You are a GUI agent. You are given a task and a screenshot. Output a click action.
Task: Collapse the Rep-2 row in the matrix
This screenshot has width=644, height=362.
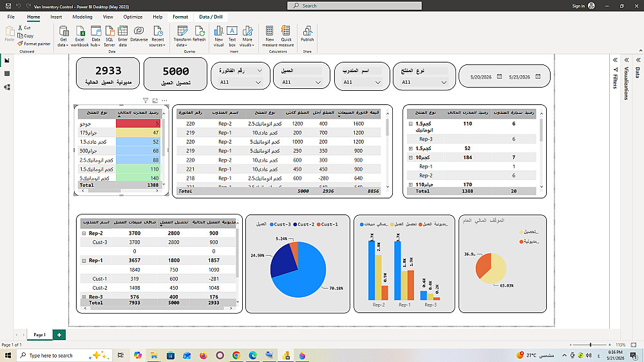(x=84, y=233)
